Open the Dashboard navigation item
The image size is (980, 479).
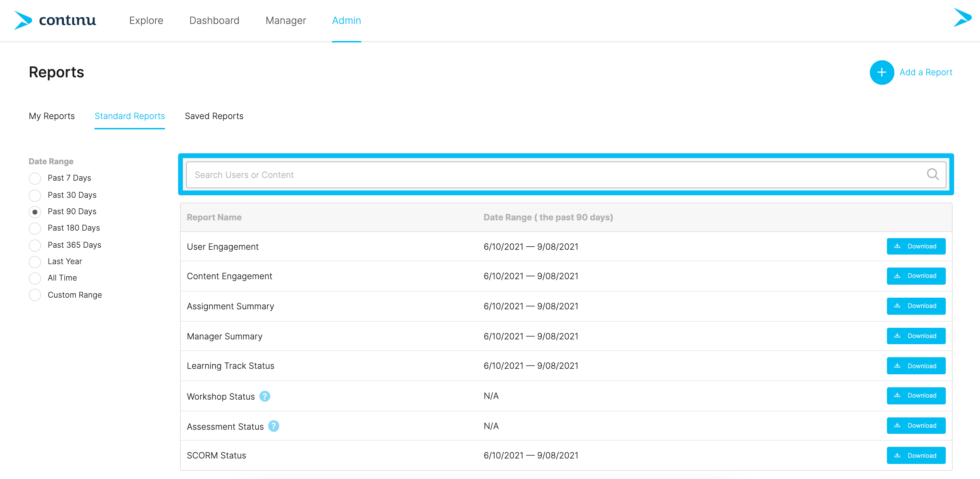[214, 21]
